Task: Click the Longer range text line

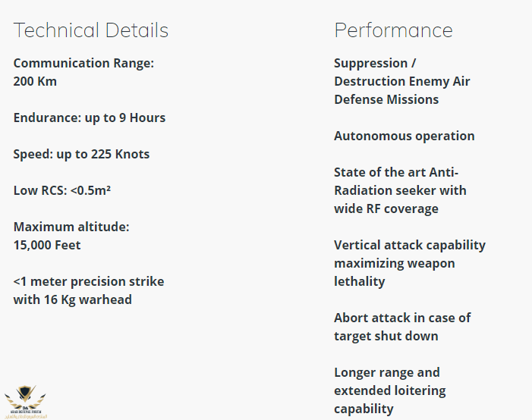Action: click(386, 372)
